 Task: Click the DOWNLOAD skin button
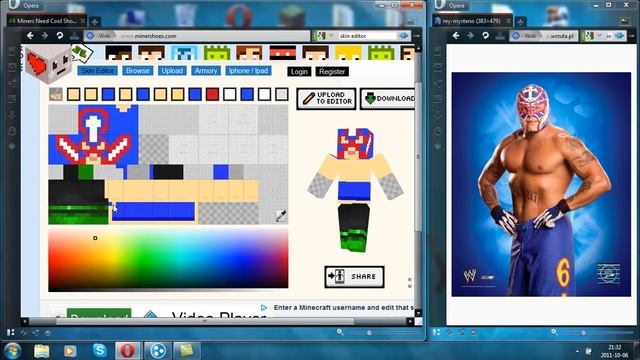(388, 98)
